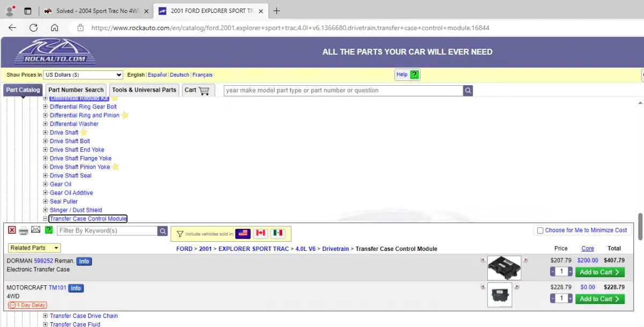Open browser tab actions menu icon
The width and height of the screenshot is (644, 327).
click(x=28, y=11)
